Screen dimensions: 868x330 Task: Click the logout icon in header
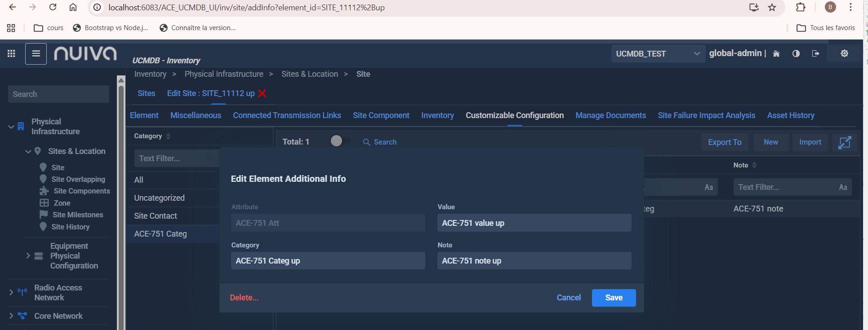click(815, 54)
